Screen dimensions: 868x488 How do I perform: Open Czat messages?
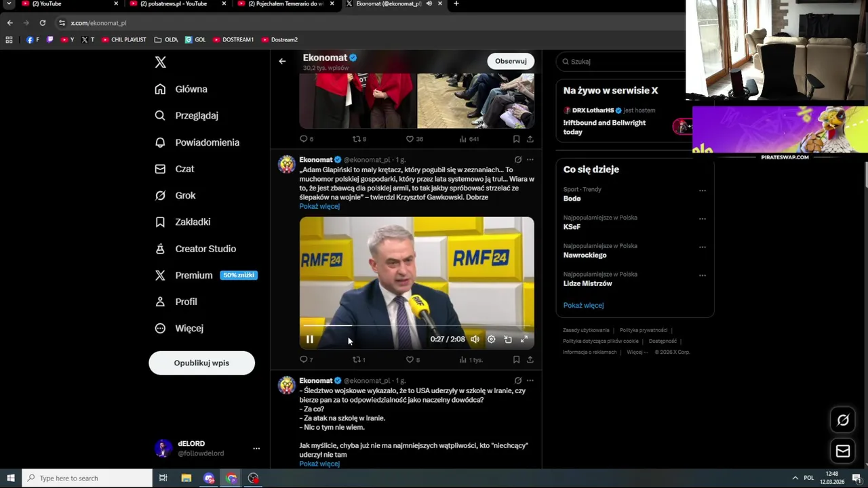click(174, 169)
